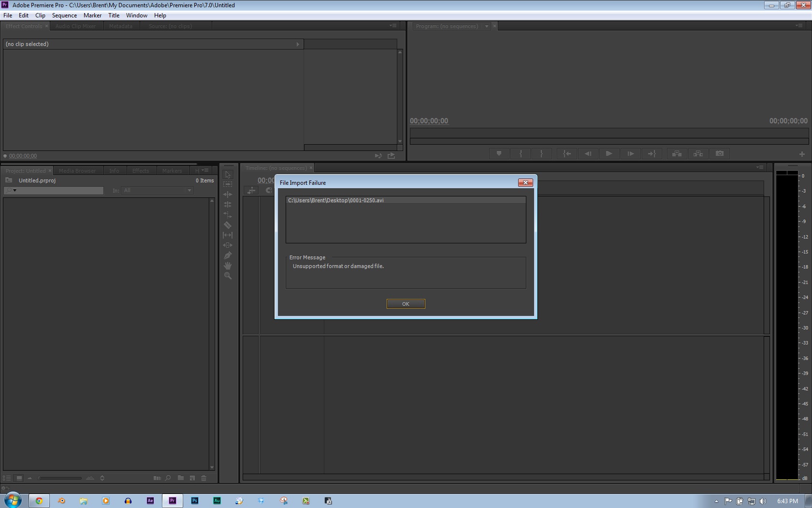Click Export Frame camera icon
The width and height of the screenshot is (812, 508).
pos(720,154)
